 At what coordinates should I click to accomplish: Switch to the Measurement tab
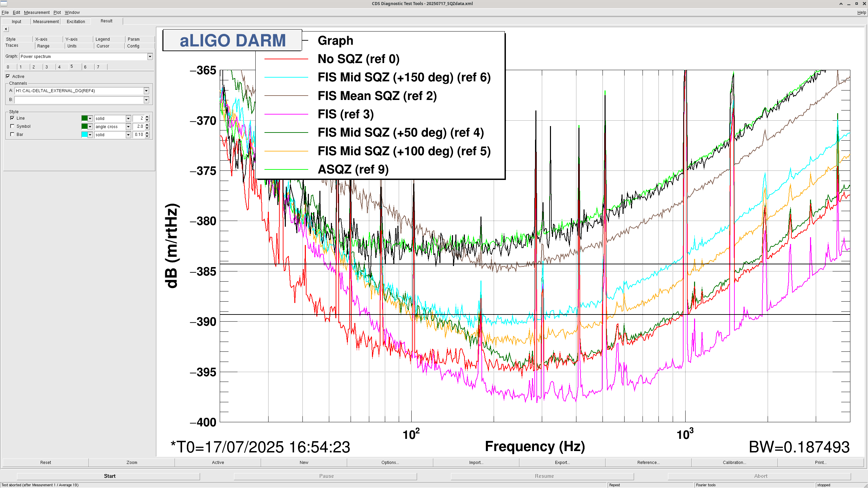(46, 22)
